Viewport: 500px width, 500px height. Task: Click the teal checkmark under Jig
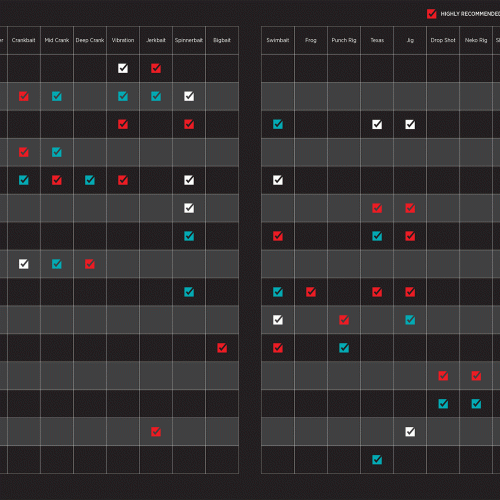click(410, 320)
